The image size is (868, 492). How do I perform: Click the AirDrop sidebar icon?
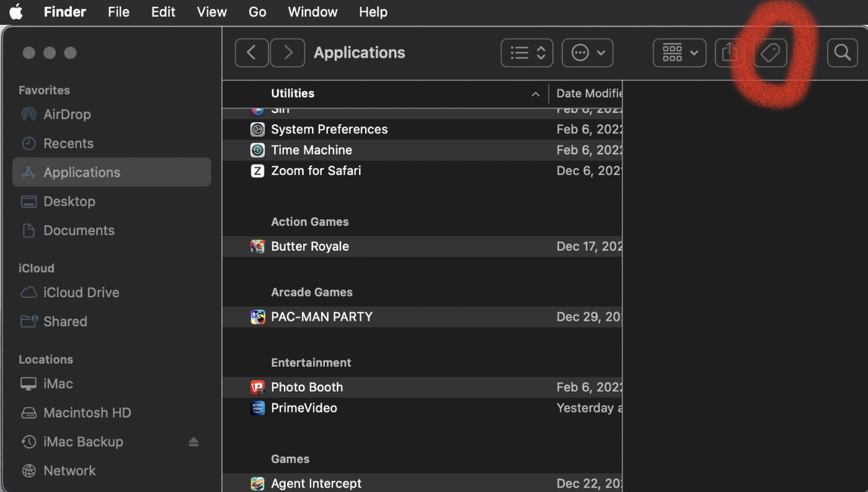point(29,115)
